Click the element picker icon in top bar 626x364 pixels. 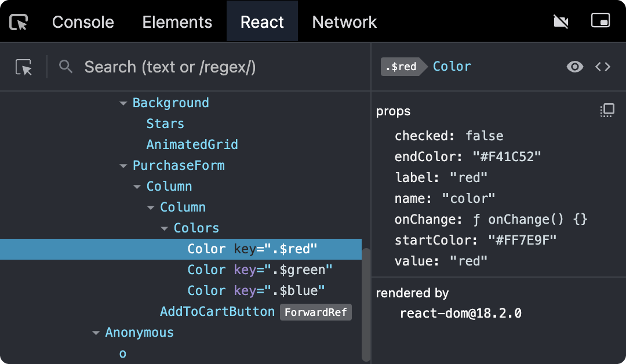tap(19, 22)
